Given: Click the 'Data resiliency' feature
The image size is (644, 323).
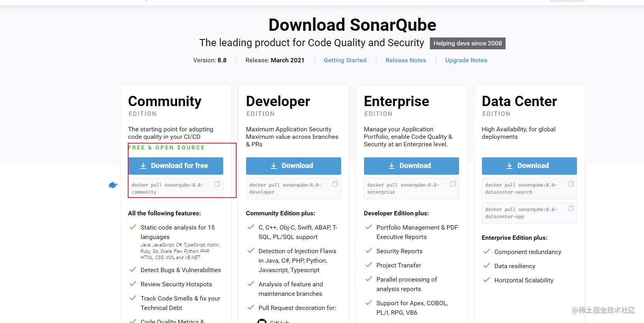Looking at the screenshot, I should pyautogui.click(x=515, y=266).
